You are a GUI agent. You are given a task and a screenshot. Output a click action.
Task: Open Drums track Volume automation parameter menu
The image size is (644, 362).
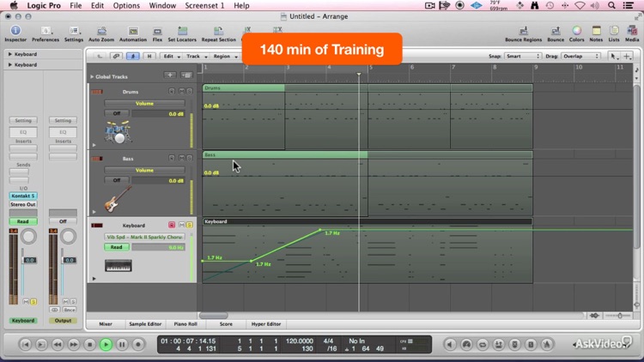coord(144,104)
